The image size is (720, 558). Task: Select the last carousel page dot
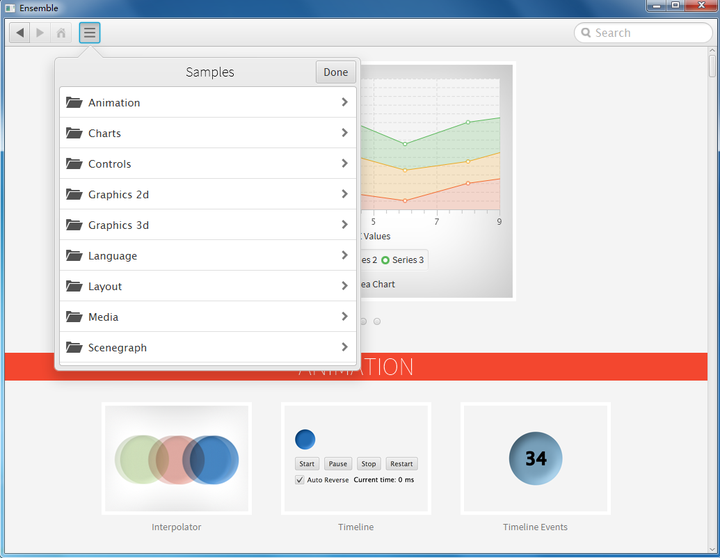click(377, 321)
